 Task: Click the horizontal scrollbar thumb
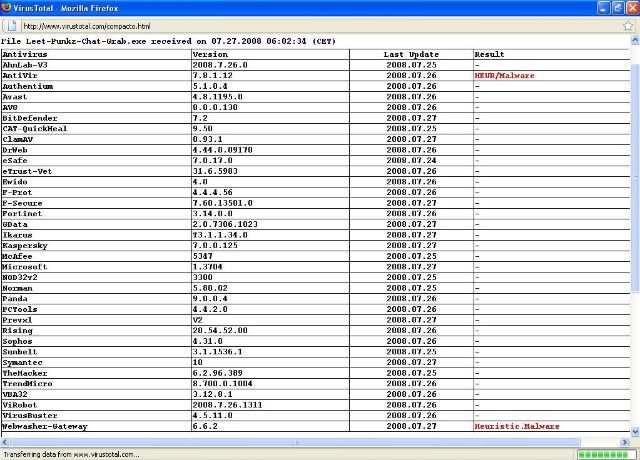(296, 442)
